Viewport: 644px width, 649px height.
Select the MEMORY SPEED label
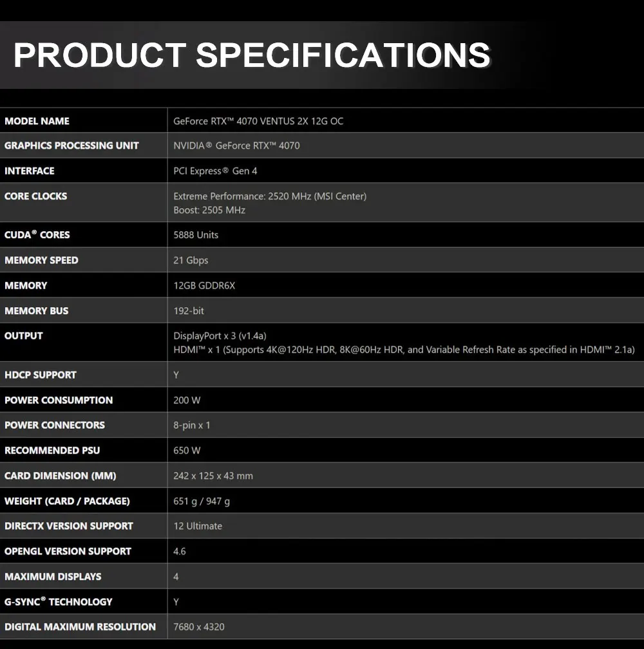41,261
